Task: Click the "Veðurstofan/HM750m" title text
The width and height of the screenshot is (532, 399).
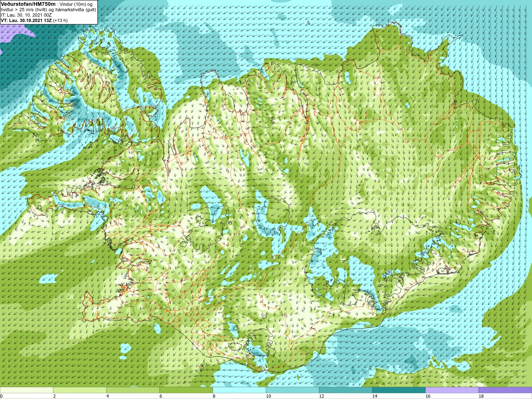Action: (x=28, y=4)
